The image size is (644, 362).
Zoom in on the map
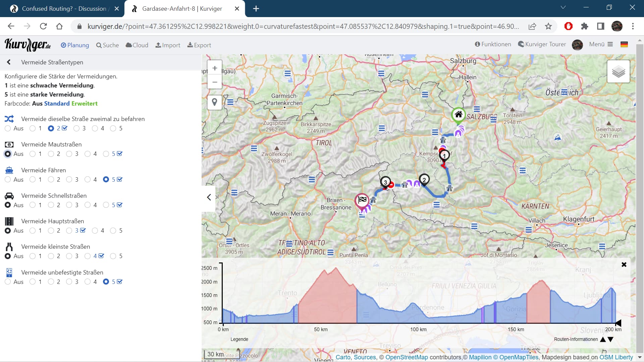coord(215,68)
